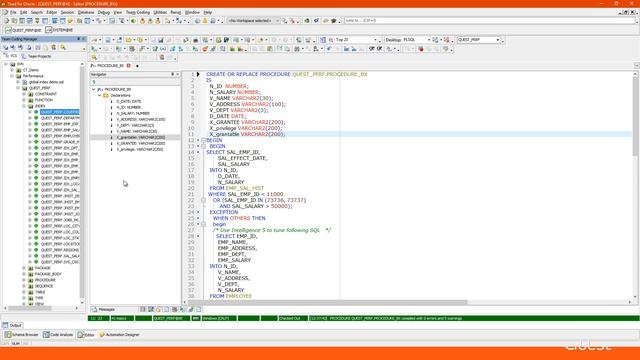Switch to the SYSTEM@XE connection tab
This screenshot has width=640, height=360.
pos(60,30)
